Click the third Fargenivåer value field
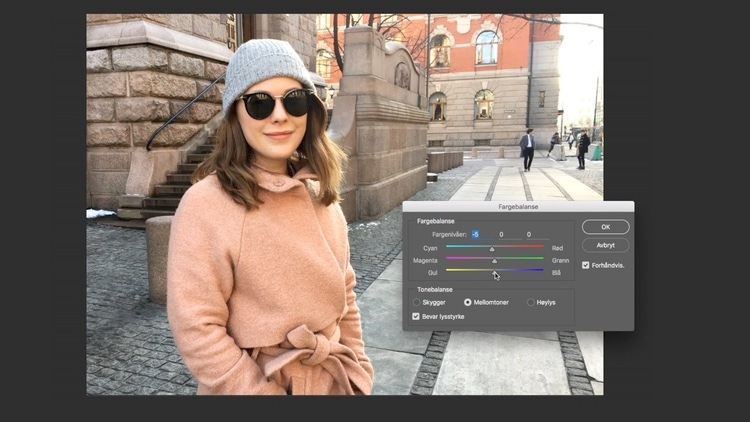The height and width of the screenshot is (422, 750). [x=529, y=234]
